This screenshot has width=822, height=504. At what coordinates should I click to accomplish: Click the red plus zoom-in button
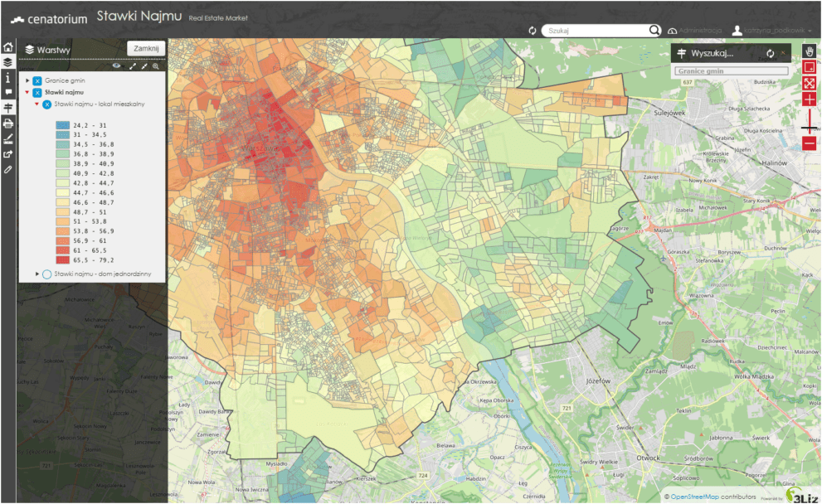coord(810,99)
